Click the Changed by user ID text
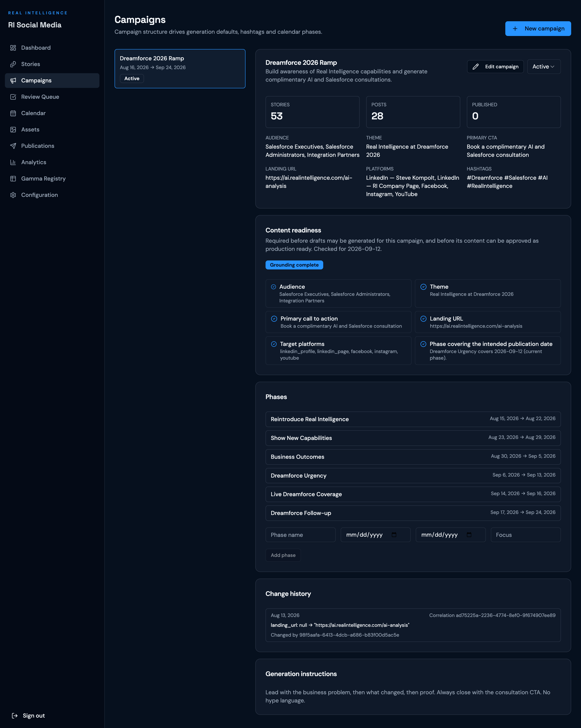 coord(335,635)
